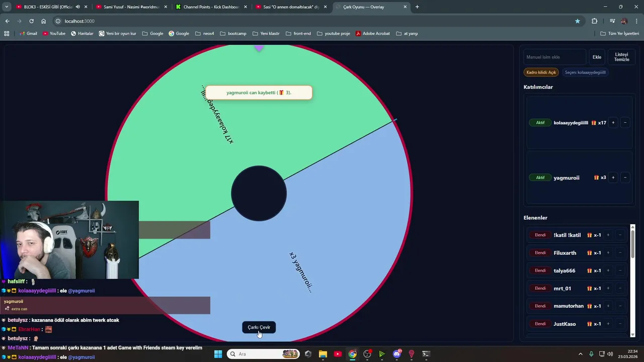The width and height of the screenshot is (644, 362).
Task: Open the Chrome profile avatar
Action: [x=624, y=21]
